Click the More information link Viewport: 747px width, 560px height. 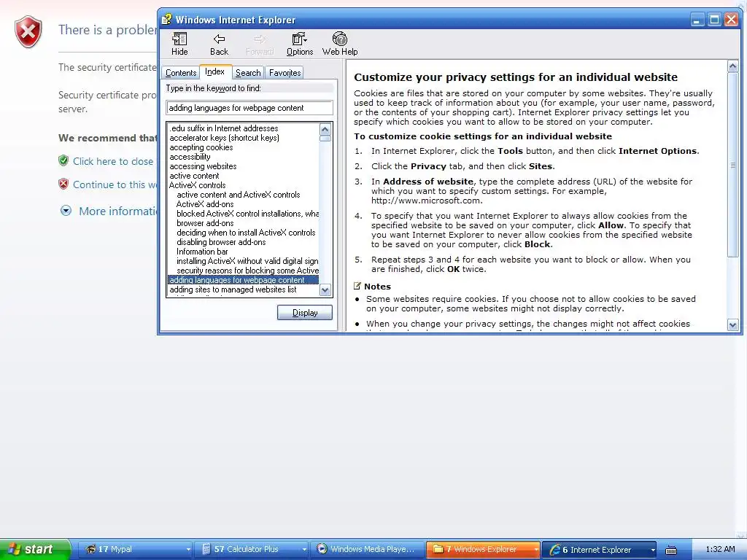[x=118, y=211]
